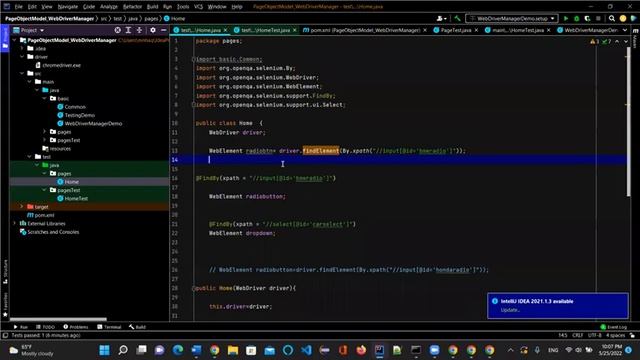The width and height of the screenshot is (640, 360).
Task: Open File Explorer from taskbar
Action: coord(233,350)
